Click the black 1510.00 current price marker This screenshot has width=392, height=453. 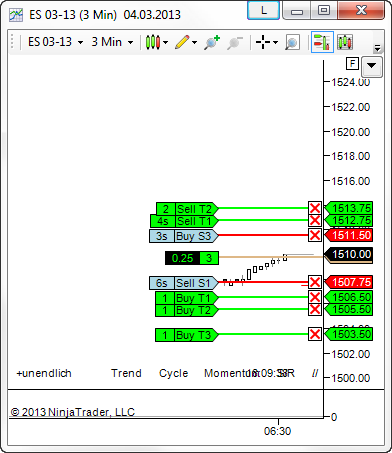point(348,255)
